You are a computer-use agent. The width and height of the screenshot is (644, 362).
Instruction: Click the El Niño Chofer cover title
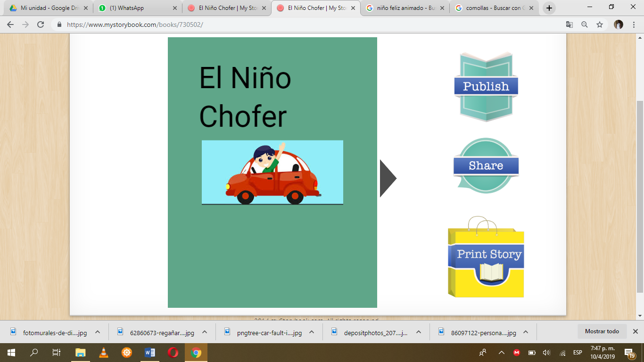coord(245,97)
